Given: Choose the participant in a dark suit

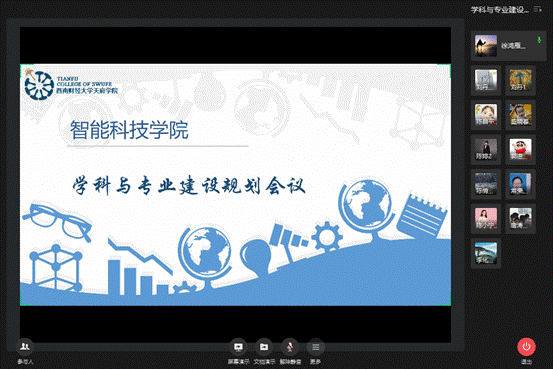Looking at the screenshot, I should click(x=486, y=149).
